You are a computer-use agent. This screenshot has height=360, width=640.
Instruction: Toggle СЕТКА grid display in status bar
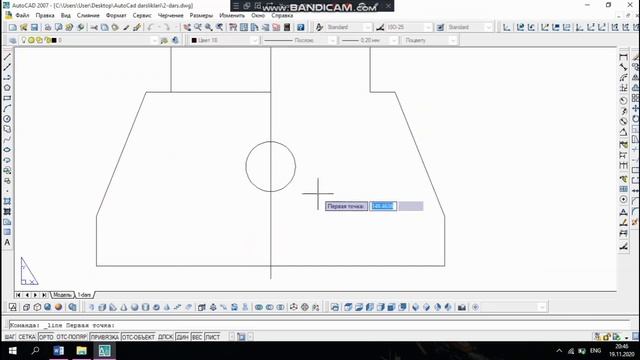(27, 337)
